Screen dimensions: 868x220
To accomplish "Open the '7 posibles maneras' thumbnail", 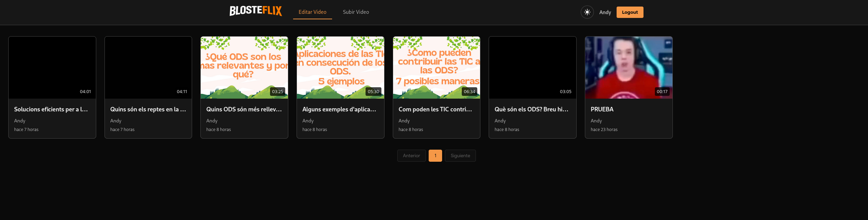I will tap(436, 67).
